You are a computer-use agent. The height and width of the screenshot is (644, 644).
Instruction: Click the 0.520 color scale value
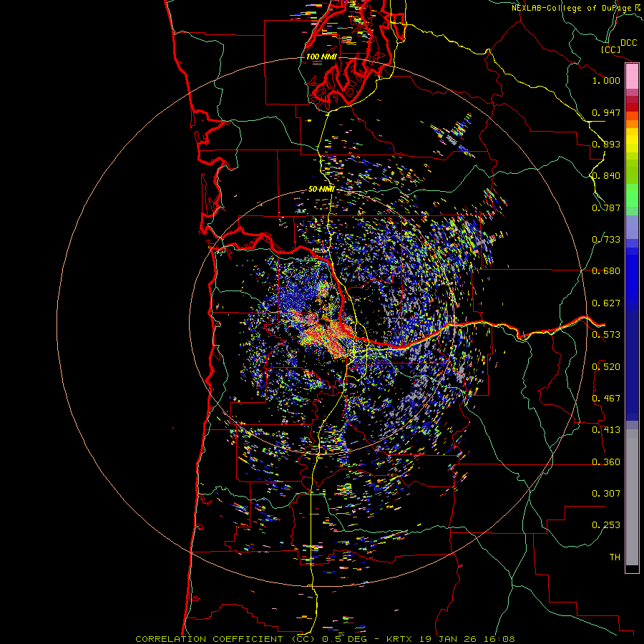tap(606, 367)
